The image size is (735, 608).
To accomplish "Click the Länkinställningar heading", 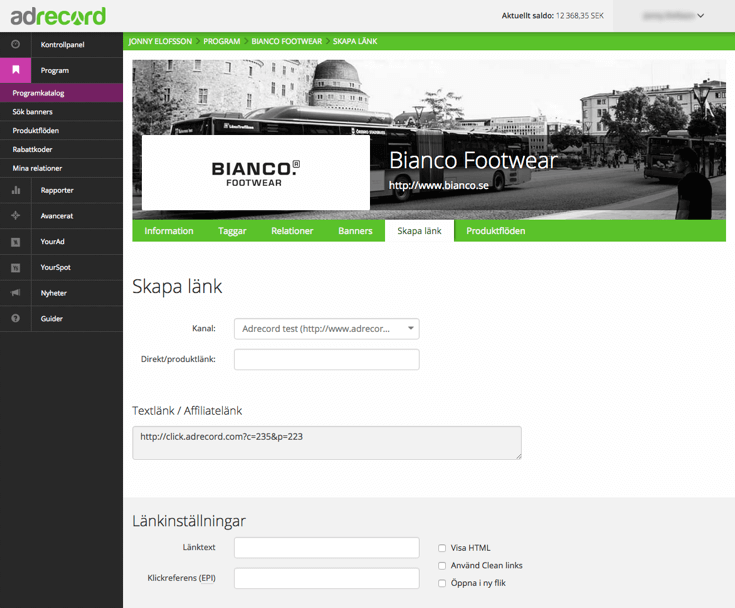I will tap(189, 521).
